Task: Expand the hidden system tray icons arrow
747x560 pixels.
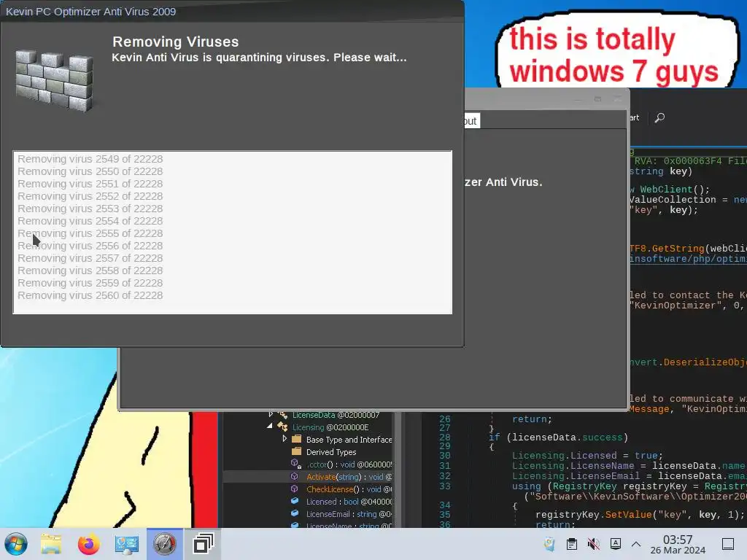Action: coord(636,544)
